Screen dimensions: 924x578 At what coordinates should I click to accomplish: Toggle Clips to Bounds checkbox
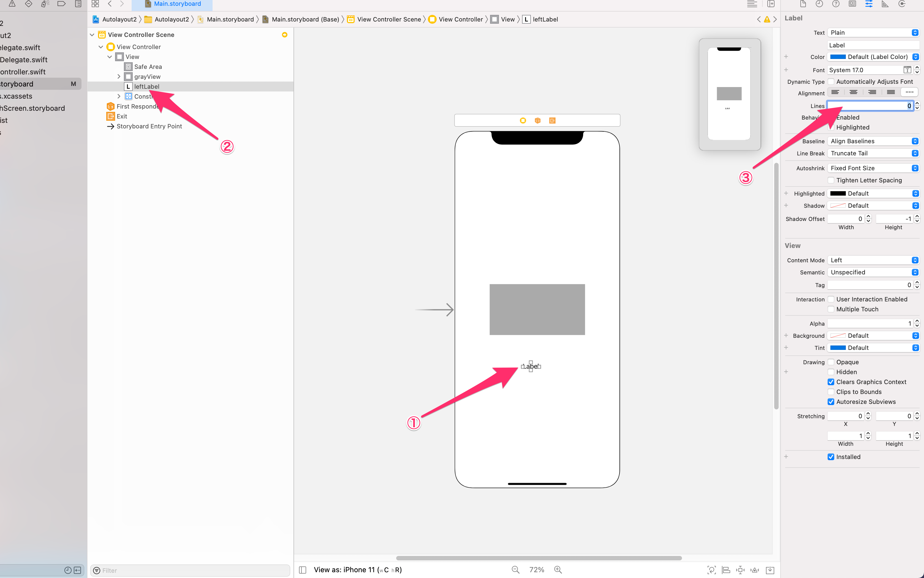(831, 392)
